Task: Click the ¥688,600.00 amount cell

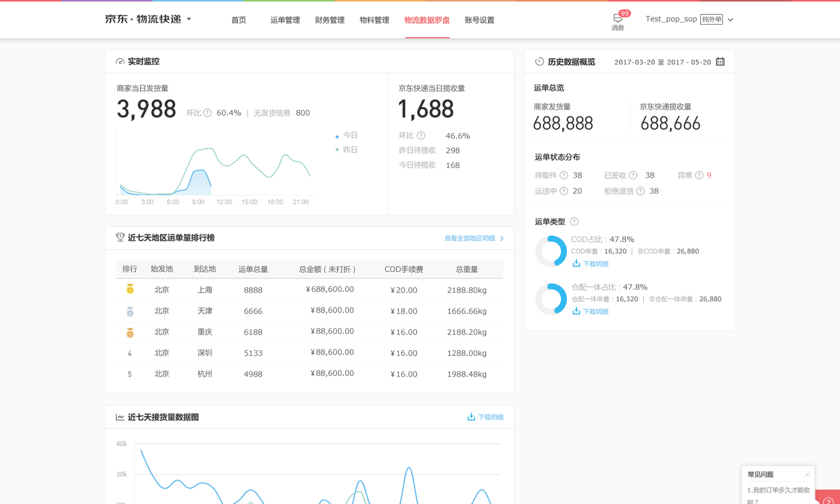Action: pos(330,289)
